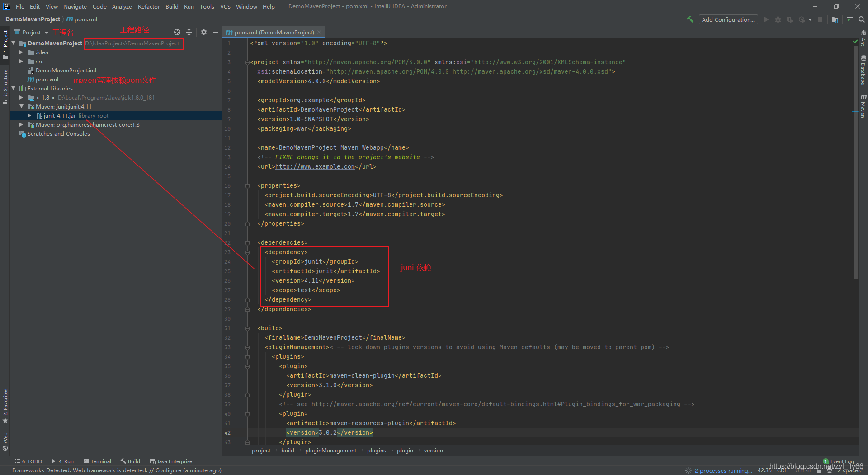This screenshot has width=868, height=475.
Task: Click the Run play icon in toolbar
Action: click(x=766, y=19)
